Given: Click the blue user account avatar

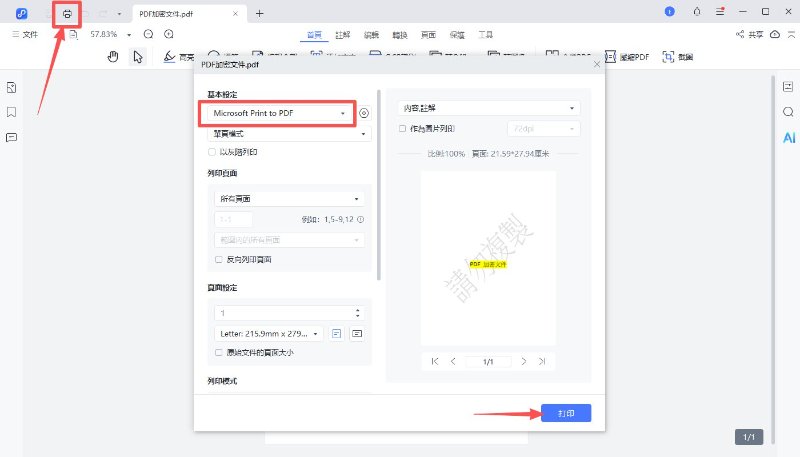Looking at the screenshot, I should click(669, 12).
